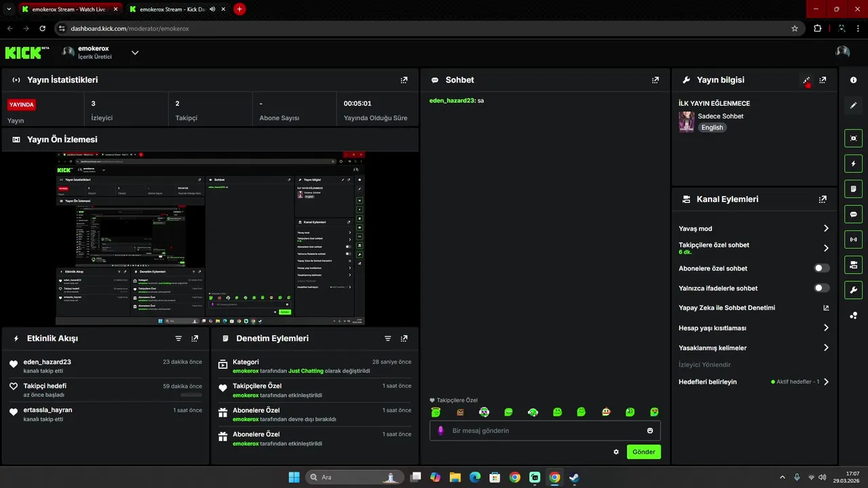Expand the emokerox channel dropdown

click(x=135, y=53)
